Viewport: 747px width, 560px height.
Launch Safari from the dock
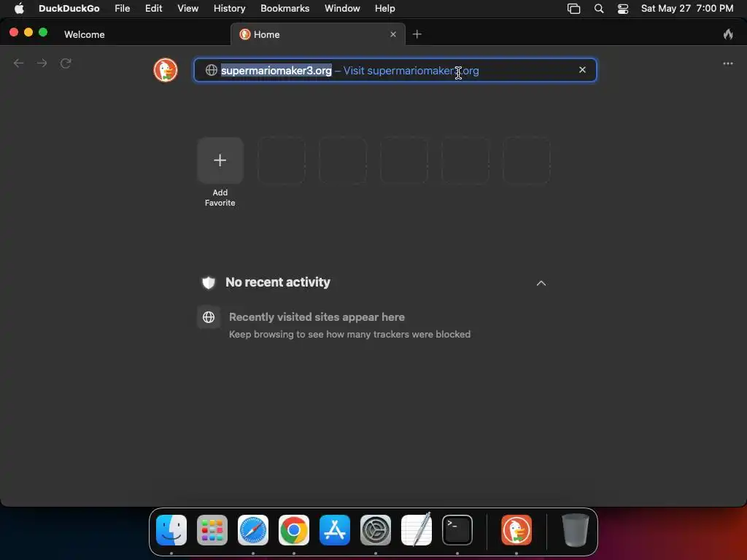(x=253, y=530)
